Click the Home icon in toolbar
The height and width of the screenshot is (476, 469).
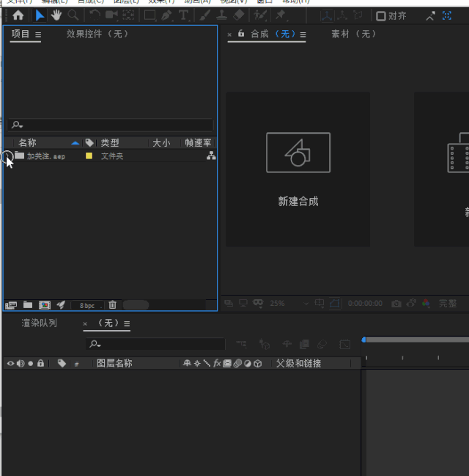point(18,15)
